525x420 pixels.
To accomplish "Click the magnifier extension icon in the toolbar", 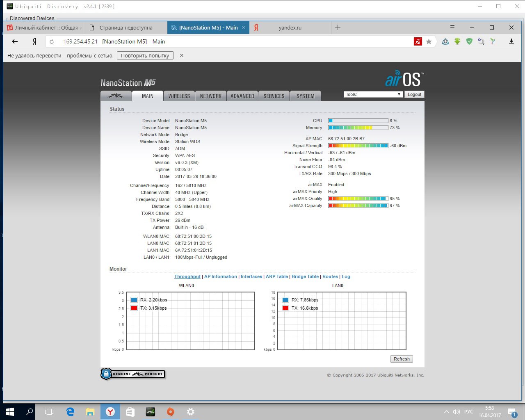I will (481, 41).
